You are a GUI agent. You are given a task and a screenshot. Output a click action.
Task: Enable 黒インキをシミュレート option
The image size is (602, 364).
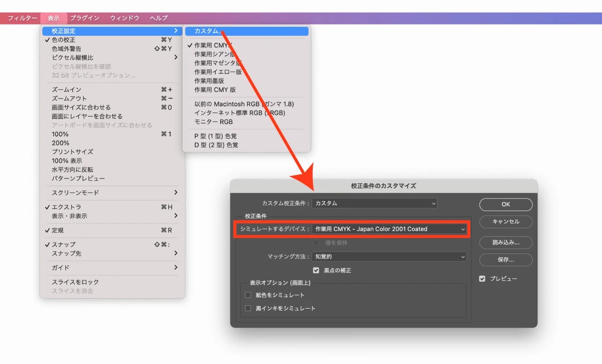click(x=248, y=308)
